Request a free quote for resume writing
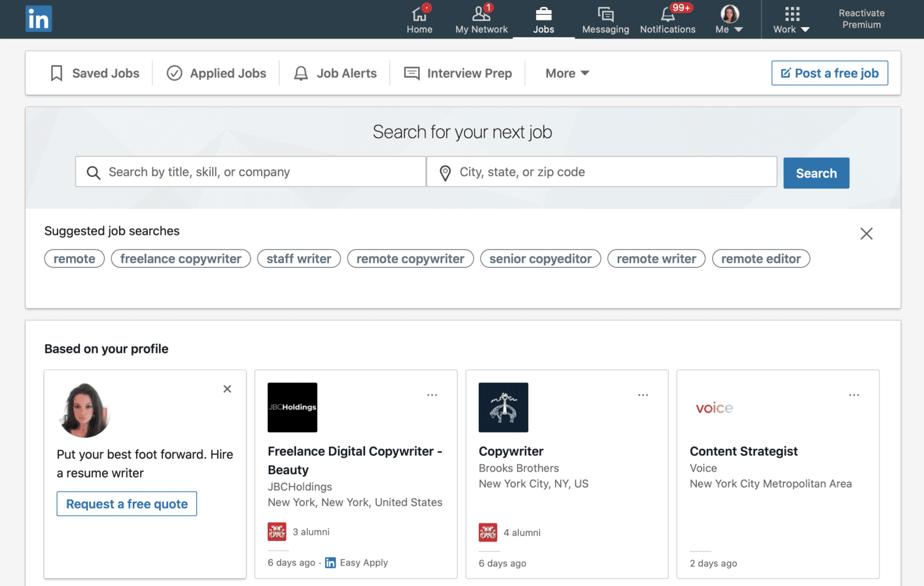Screen dimensions: 924x586 tap(126, 504)
